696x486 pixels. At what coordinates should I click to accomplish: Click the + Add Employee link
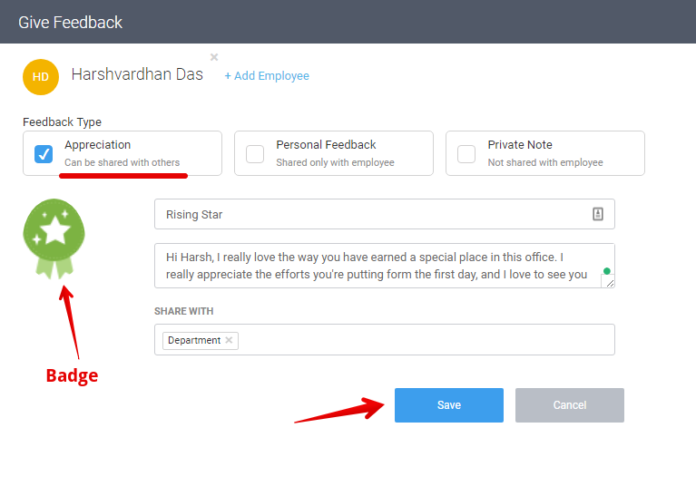[267, 76]
